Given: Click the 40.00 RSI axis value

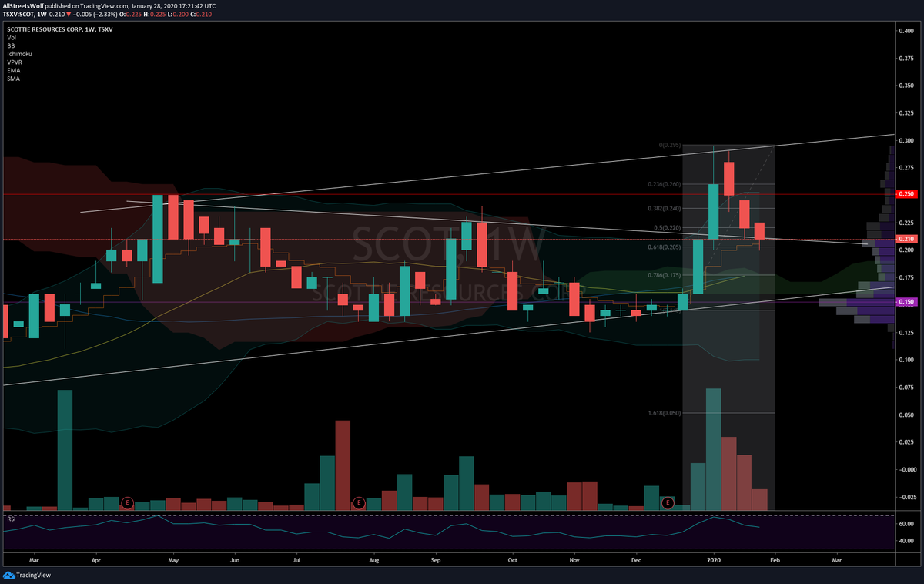Looking at the screenshot, I should (x=906, y=541).
